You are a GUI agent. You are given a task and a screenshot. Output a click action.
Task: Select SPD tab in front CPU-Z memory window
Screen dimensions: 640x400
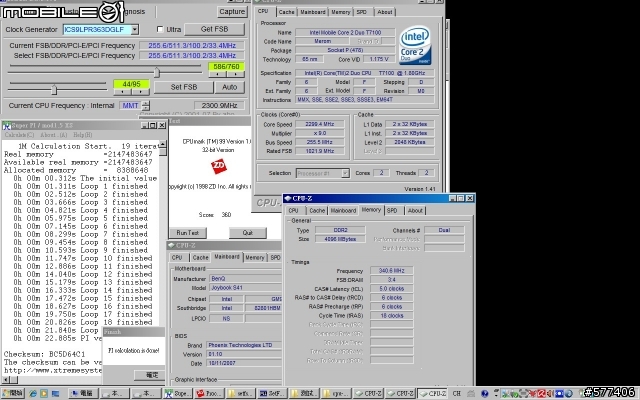[x=392, y=211]
